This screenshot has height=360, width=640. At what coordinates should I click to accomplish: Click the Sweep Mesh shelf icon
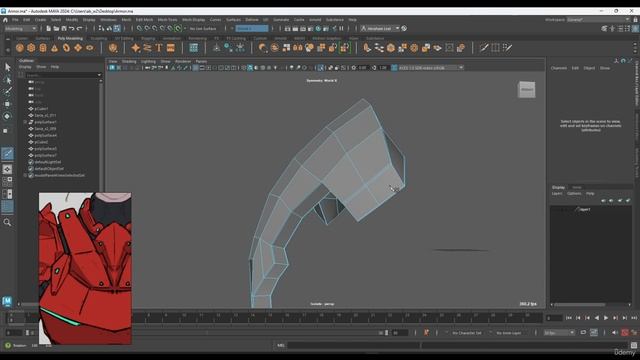[x=147, y=48]
